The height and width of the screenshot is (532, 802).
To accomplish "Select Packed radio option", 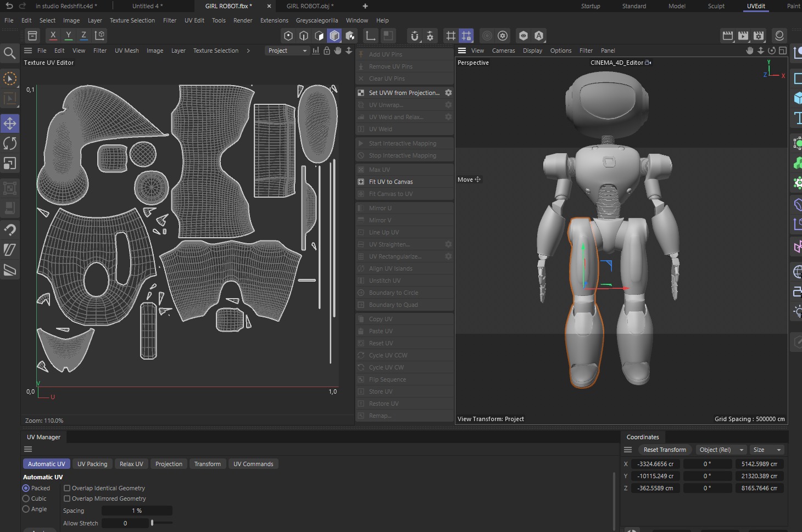I will point(26,488).
